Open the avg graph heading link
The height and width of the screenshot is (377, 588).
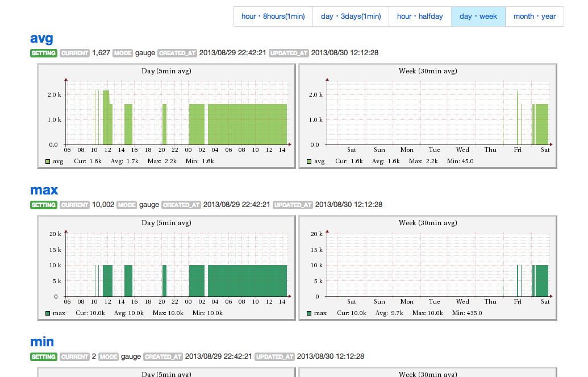pyautogui.click(x=41, y=38)
